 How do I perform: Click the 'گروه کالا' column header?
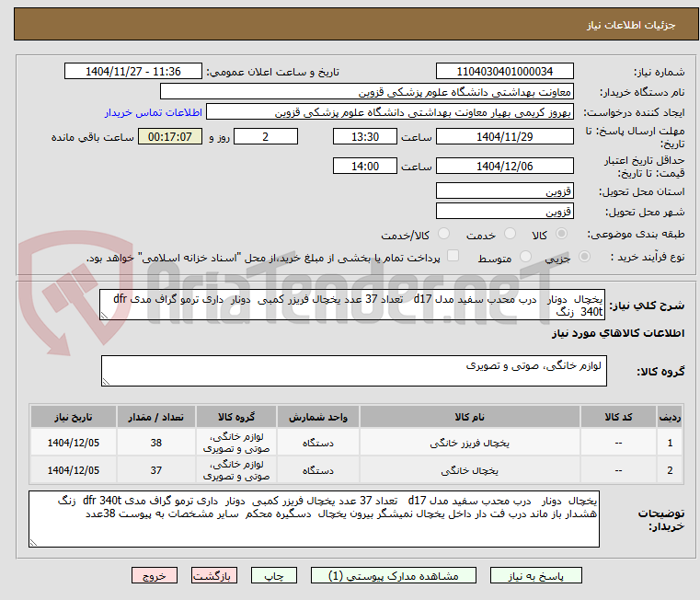[x=236, y=417]
